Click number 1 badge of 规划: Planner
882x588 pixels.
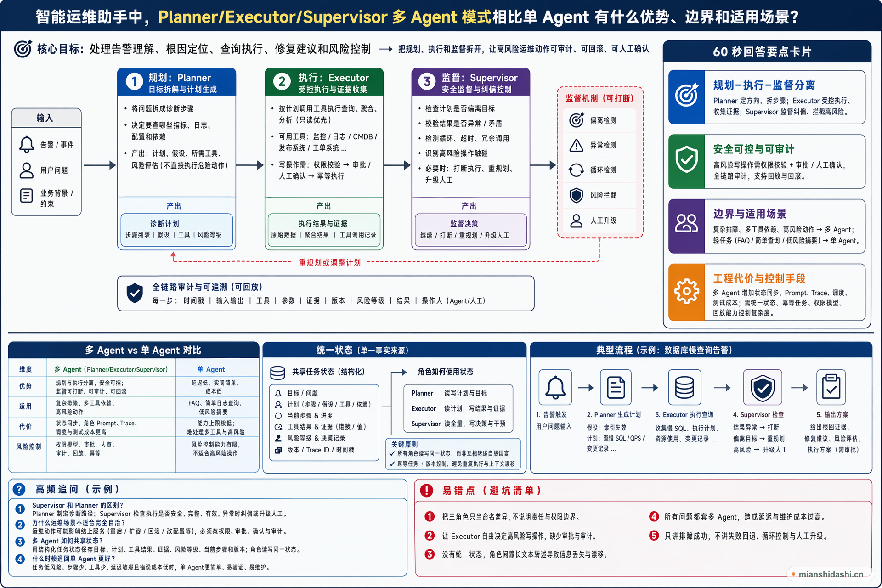pyautogui.click(x=134, y=82)
